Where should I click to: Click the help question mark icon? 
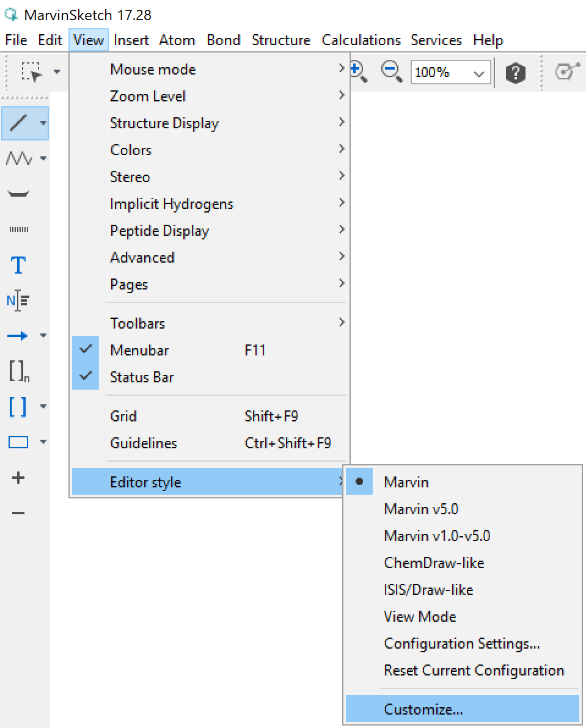coord(516,73)
